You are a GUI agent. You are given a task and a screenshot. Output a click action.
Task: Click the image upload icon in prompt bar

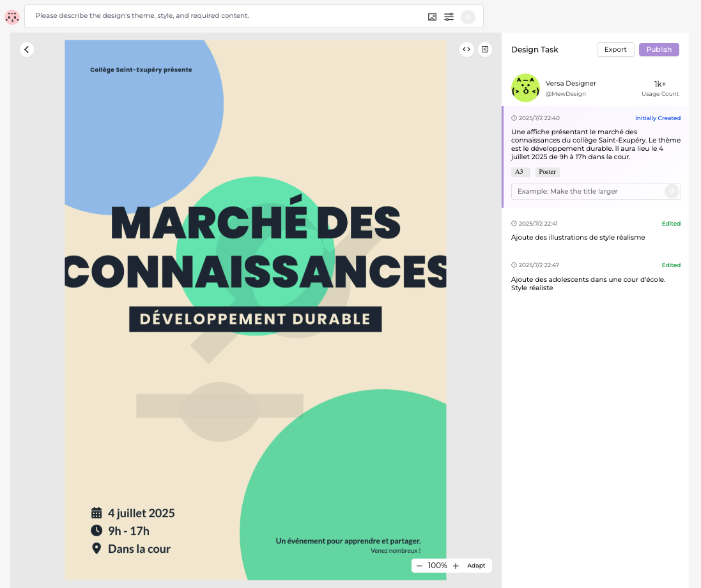[x=433, y=17]
